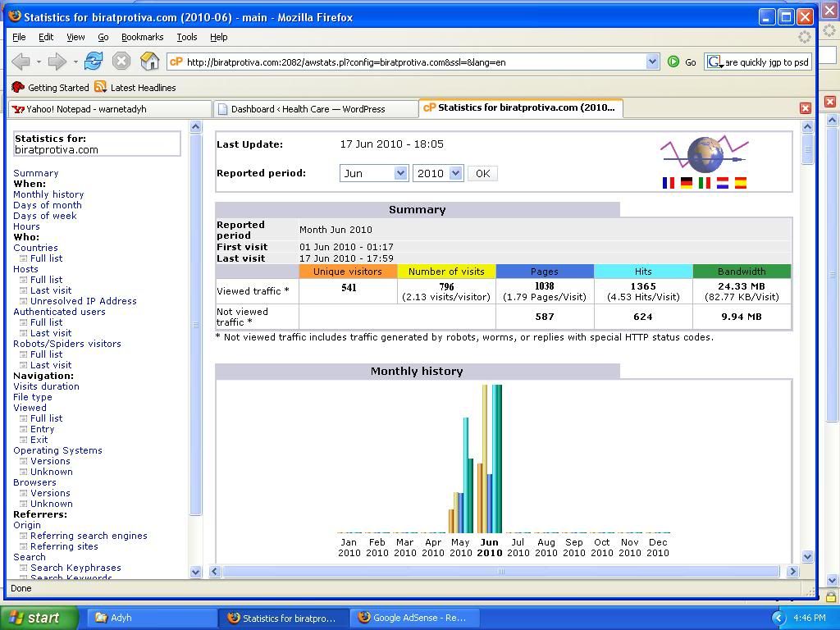Switch language using the Spanish flag
840x630 pixels.
point(741,183)
